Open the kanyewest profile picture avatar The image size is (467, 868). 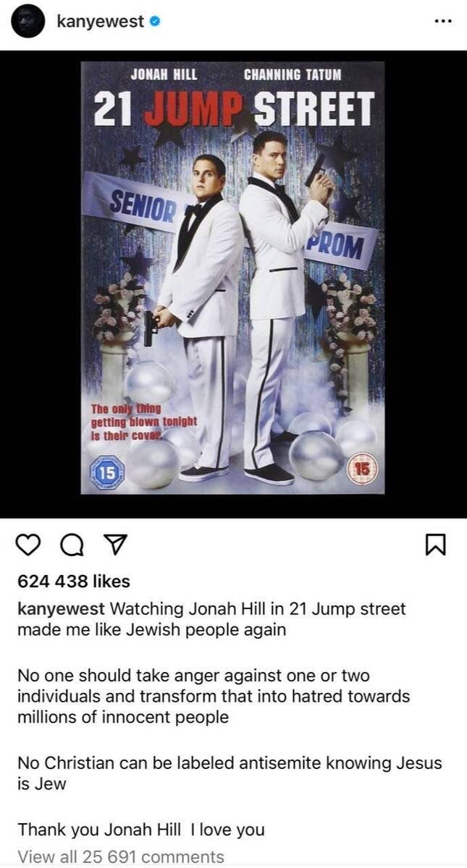[28, 22]
